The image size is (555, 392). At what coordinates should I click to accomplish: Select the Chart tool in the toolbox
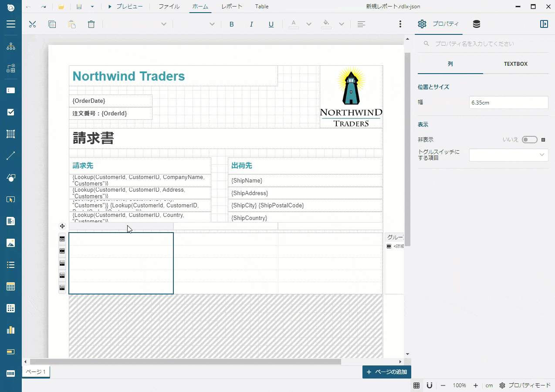10,330
